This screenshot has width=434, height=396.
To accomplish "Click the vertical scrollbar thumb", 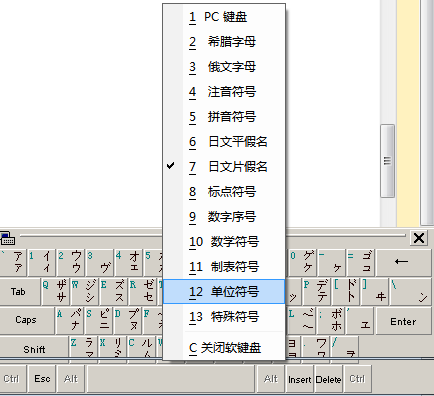I will coord(387,161).
